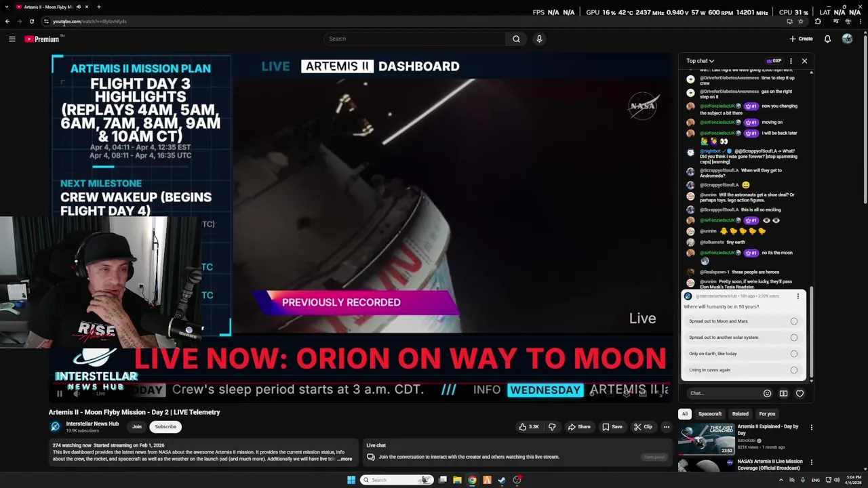The image size is (868, 488).
Task: Dislike the video with thumbs down
Action: (x=552, y=427)
